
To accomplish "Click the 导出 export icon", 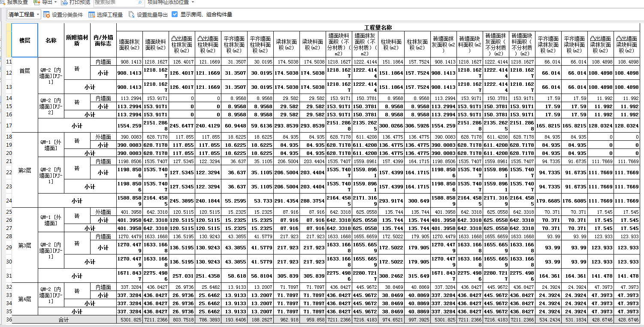I will (x=37, y=2).
